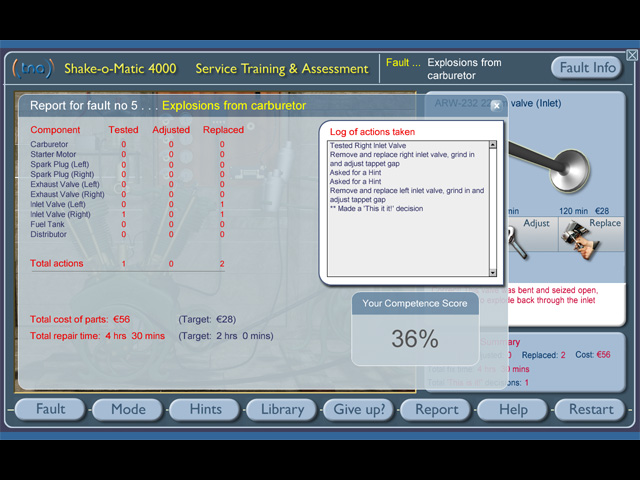Open the Mode button
This screenshot has width=640, height=480.
coord(128,409)
